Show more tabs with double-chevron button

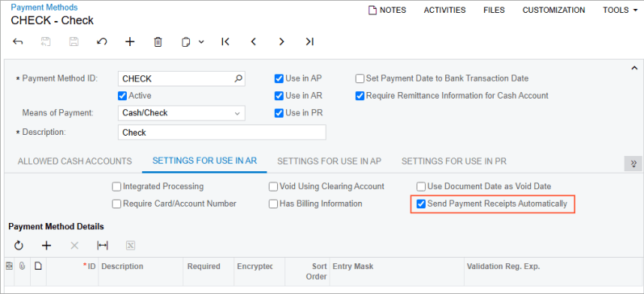[633, 163]
